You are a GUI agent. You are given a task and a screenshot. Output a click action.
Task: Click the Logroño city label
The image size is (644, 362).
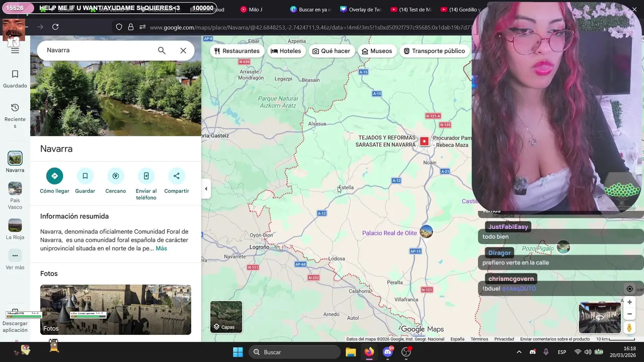tap(260, 247)
